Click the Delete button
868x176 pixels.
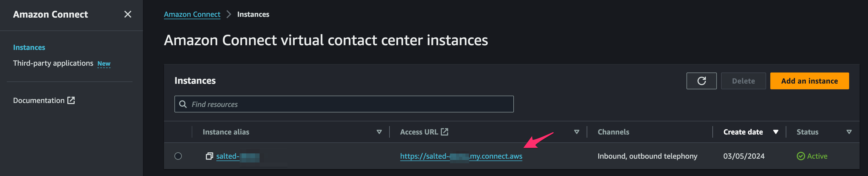click(x=743, y=81)
